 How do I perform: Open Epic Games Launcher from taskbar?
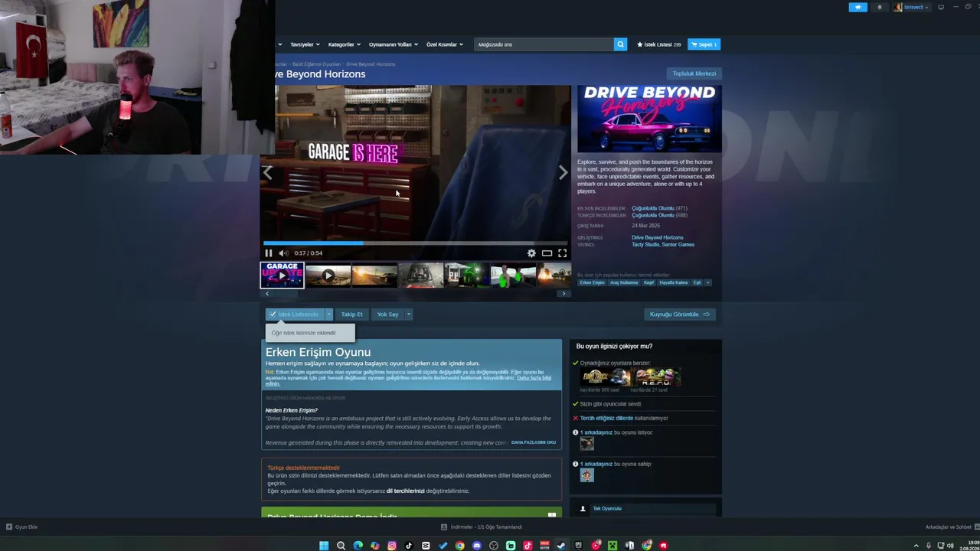pos(579,546)
